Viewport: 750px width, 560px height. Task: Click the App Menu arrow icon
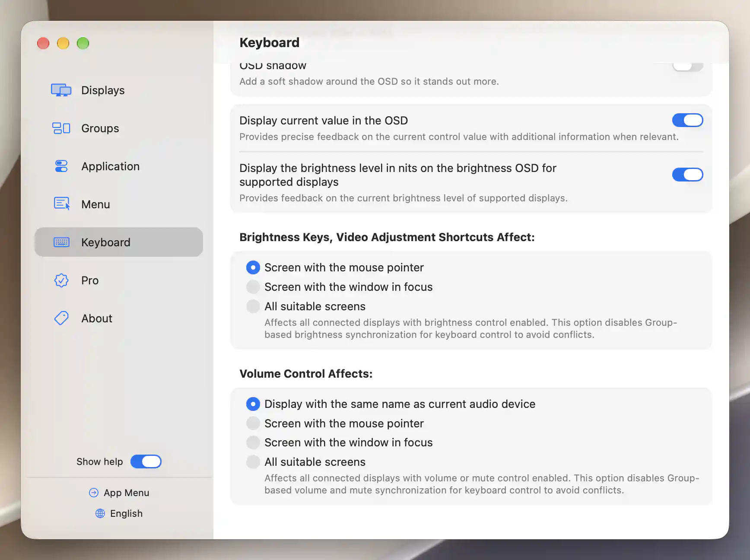93,493
